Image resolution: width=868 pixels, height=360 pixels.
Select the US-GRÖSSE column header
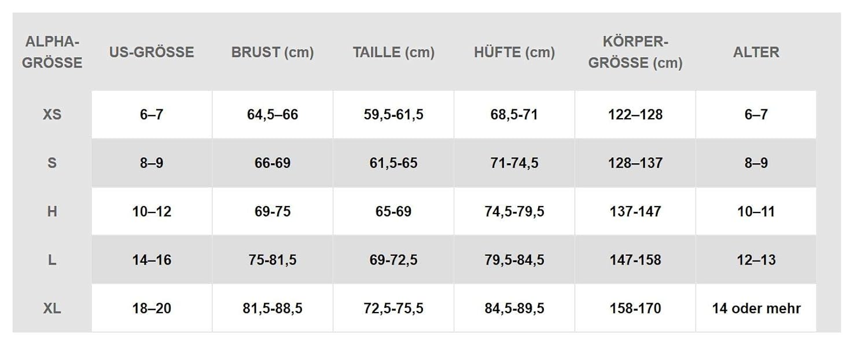pyautogui.click(x=152, y=52)
